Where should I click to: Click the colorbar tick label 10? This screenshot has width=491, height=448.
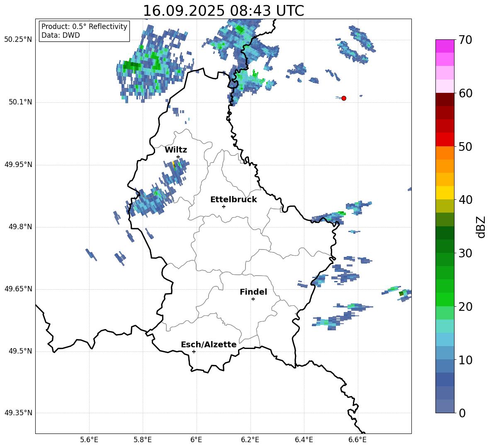tap(465, 360)
